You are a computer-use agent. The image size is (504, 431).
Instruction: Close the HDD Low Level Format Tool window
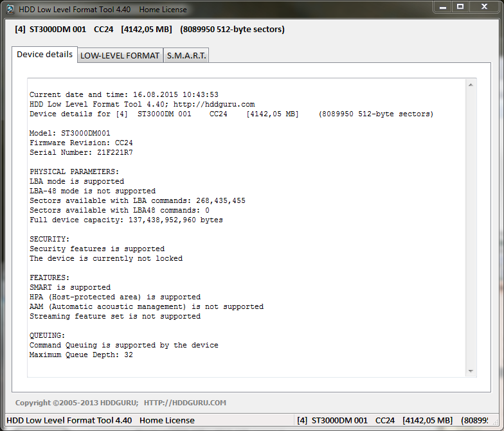485,6
